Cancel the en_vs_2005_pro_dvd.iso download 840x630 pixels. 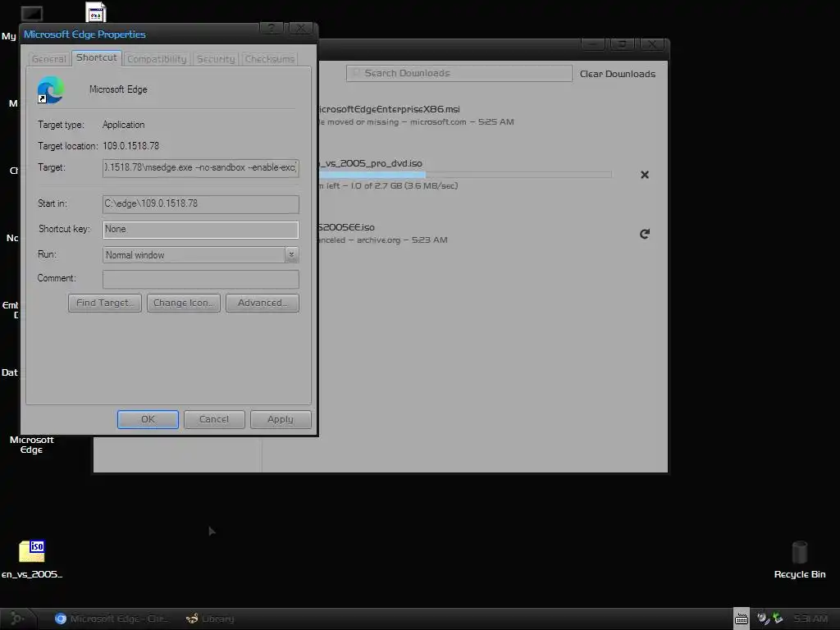645,175
